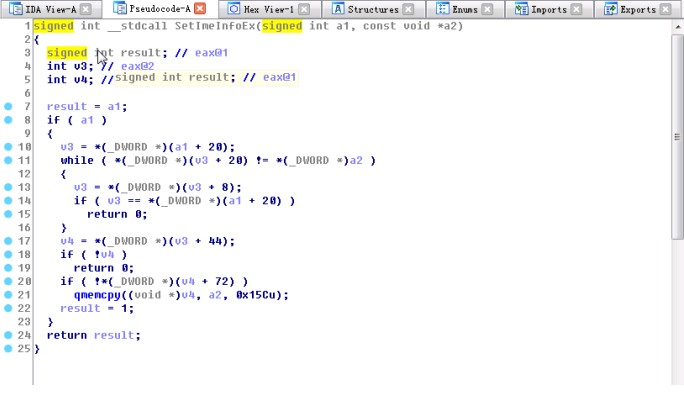Click 'const void *a2' parameter
Viewport: 684px width, 397px height.
click(410, 26)
